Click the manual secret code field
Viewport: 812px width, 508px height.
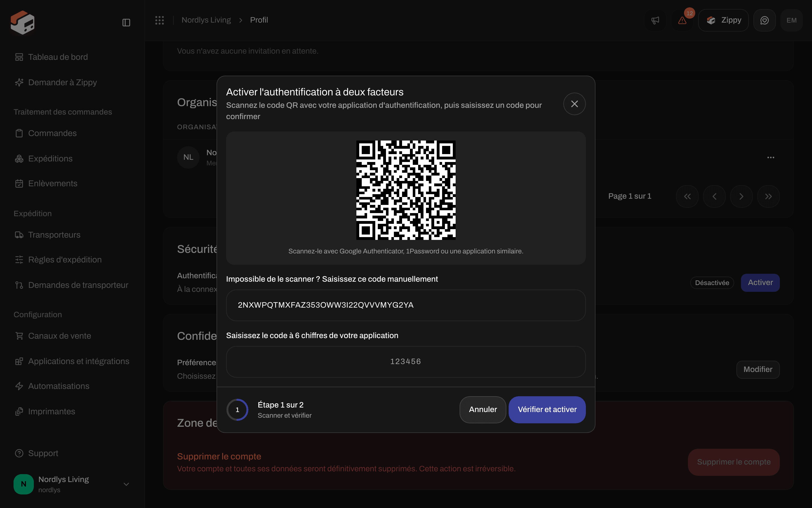(x=406, y=305)
